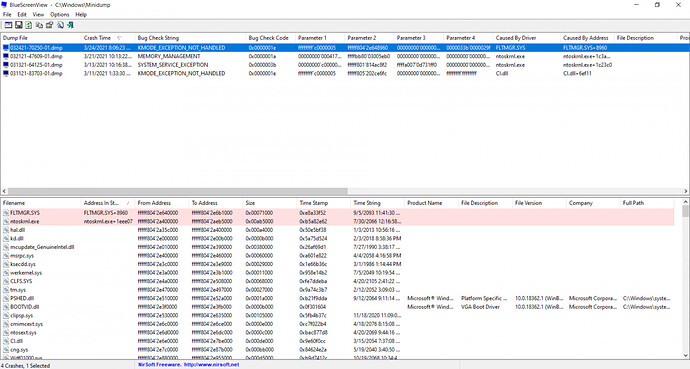Copy selected items toolbar icon
Viewport: 690px width, 369px height.
(x=40, y=26)
